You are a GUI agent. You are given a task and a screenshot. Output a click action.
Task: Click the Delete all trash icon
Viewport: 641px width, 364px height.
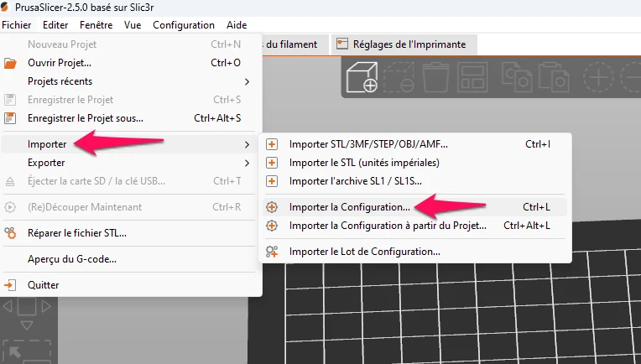(435, 77)
